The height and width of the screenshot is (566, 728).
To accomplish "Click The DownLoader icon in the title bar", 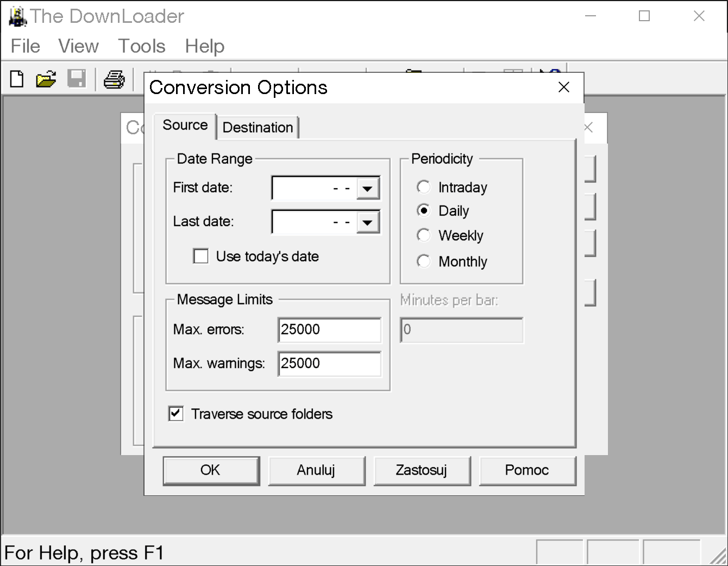I will point(17,16).
